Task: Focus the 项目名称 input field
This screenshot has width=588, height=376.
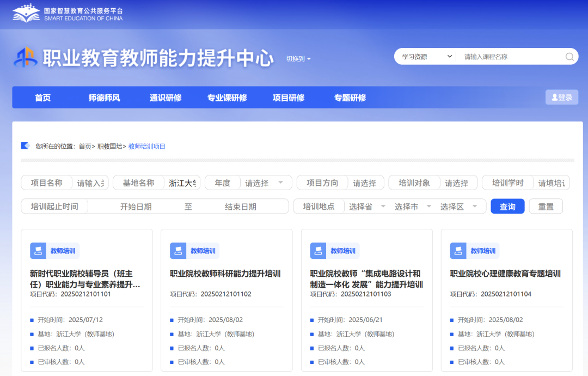Action: coord(91,183)
